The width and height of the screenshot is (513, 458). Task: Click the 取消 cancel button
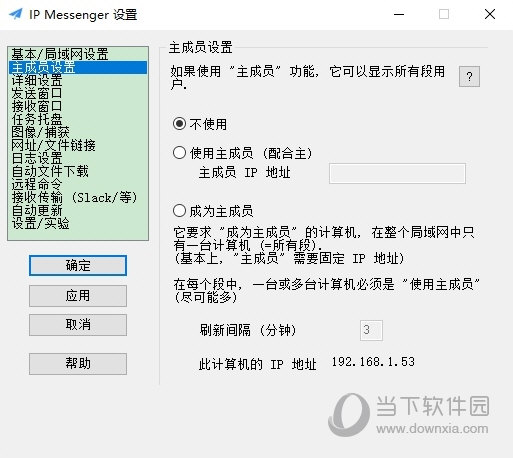tap(78, 325)
